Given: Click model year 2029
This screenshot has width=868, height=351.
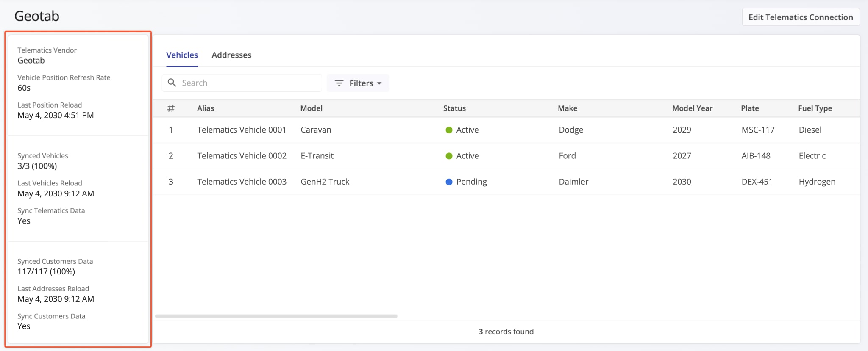Looking at the screenshot, I should (x=682, y=130).
